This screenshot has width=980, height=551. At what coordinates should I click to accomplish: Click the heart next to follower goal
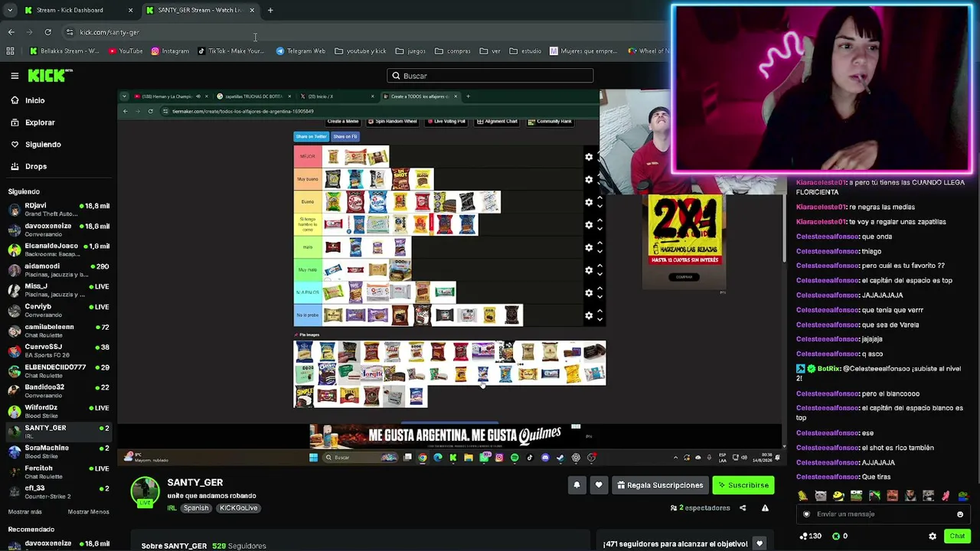[759, 544]
